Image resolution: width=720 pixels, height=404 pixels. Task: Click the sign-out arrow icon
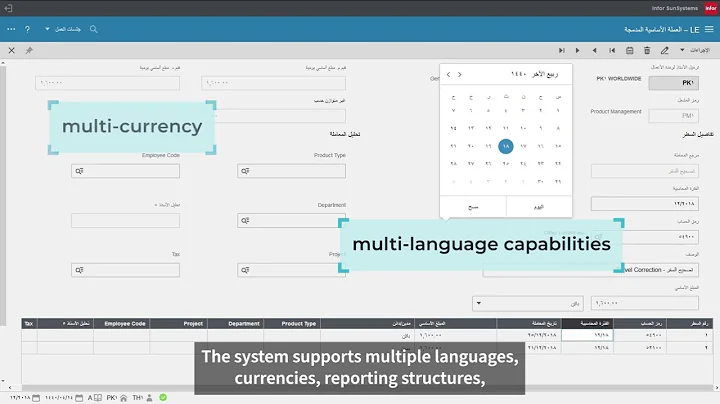pyautogui.click(x=8, y=8)
